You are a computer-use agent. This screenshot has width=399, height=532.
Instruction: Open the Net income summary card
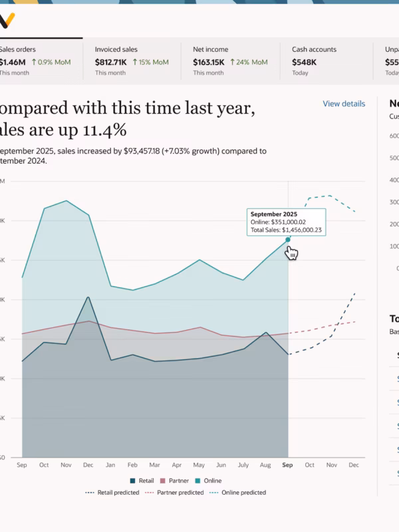point(230,61)
